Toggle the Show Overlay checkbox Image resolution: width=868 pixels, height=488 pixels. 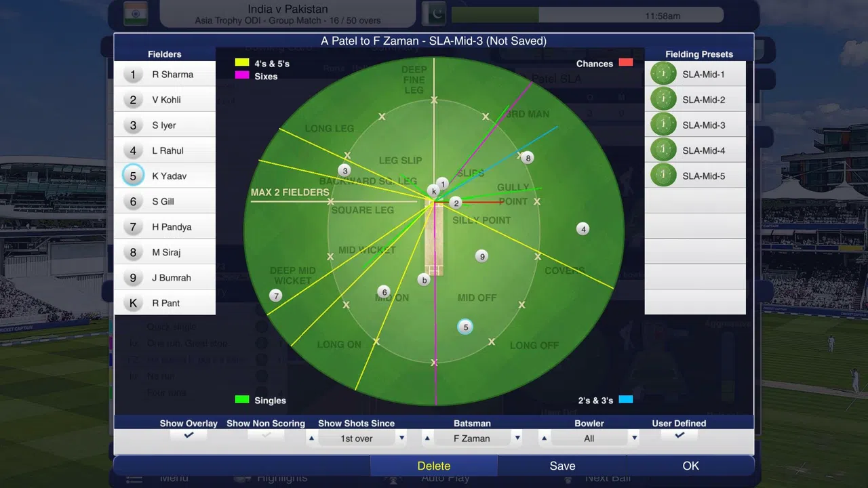click(189, 436)
